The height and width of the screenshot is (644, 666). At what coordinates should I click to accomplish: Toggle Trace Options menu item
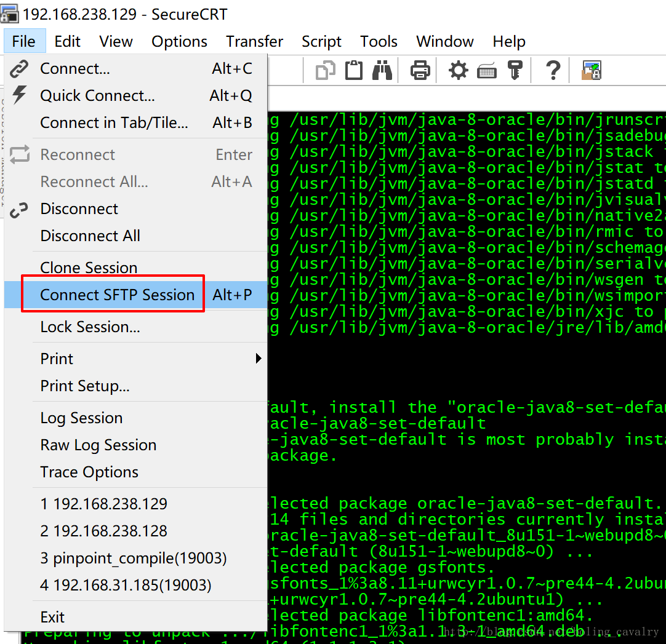pyautogui.click(x=135, y=472)
